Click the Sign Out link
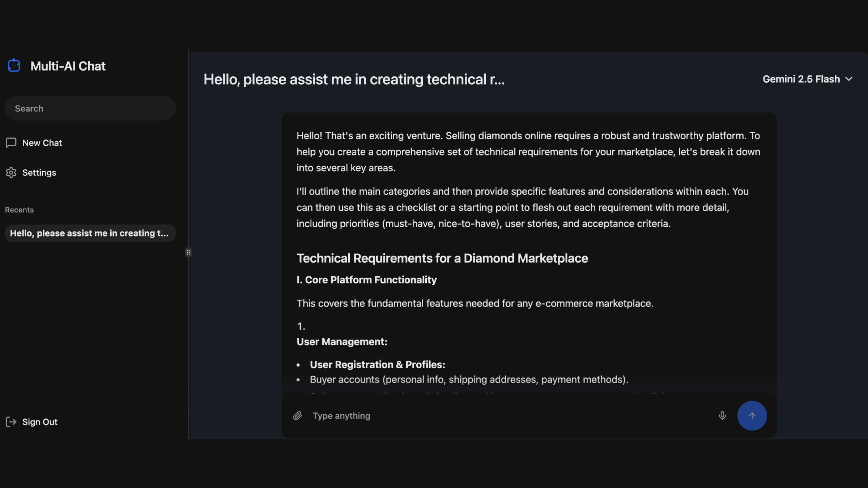Image resolution: width=868 pixels, height=488 pixels. (x=40, y=422)
